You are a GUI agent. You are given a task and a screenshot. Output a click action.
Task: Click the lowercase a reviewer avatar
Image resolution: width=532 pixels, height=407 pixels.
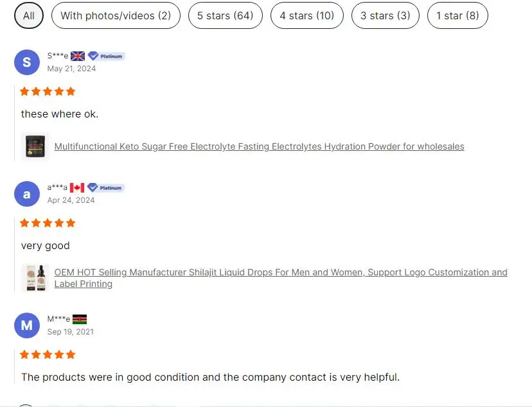(x=26, y=194)
